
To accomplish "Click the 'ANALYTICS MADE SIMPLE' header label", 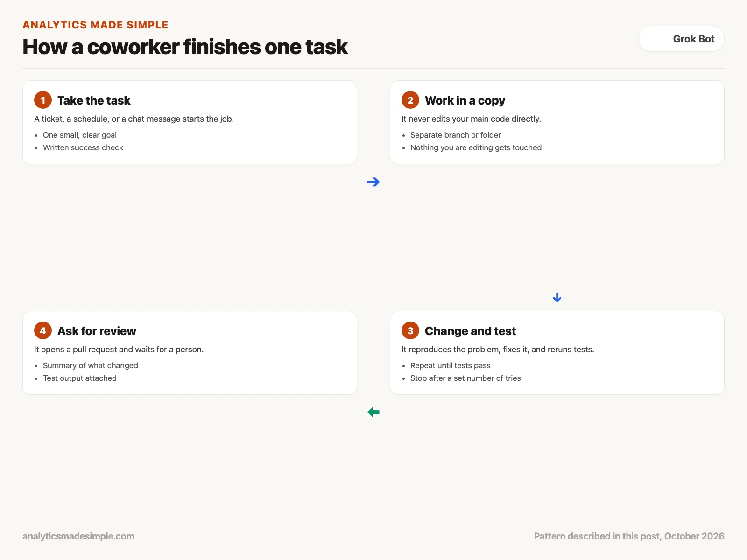I will click(95, 25).
